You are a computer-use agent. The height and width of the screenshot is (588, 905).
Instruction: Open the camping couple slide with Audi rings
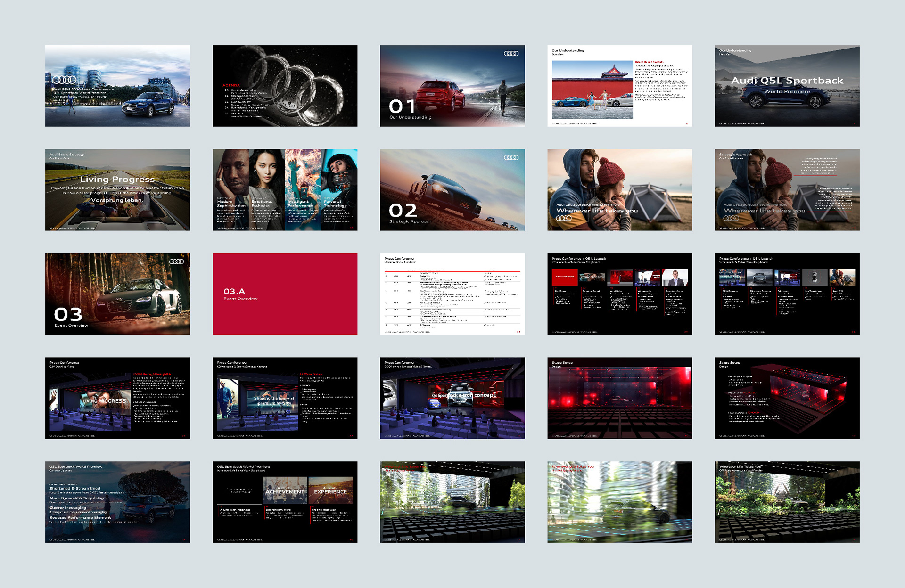point(619,190)
